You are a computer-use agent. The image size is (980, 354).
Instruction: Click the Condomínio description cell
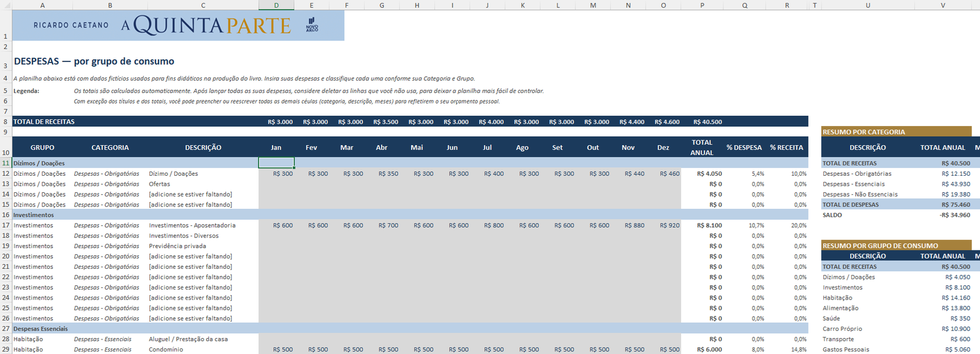pos(203,350)
